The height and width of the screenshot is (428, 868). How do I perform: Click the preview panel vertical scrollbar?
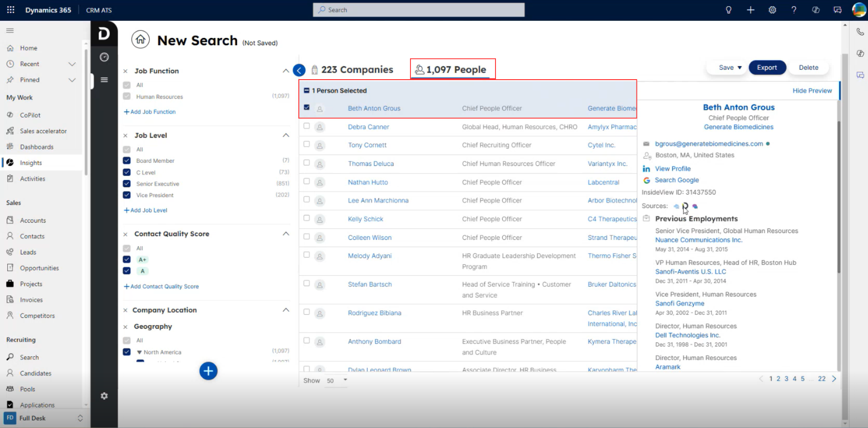click(x=839, y=197)
